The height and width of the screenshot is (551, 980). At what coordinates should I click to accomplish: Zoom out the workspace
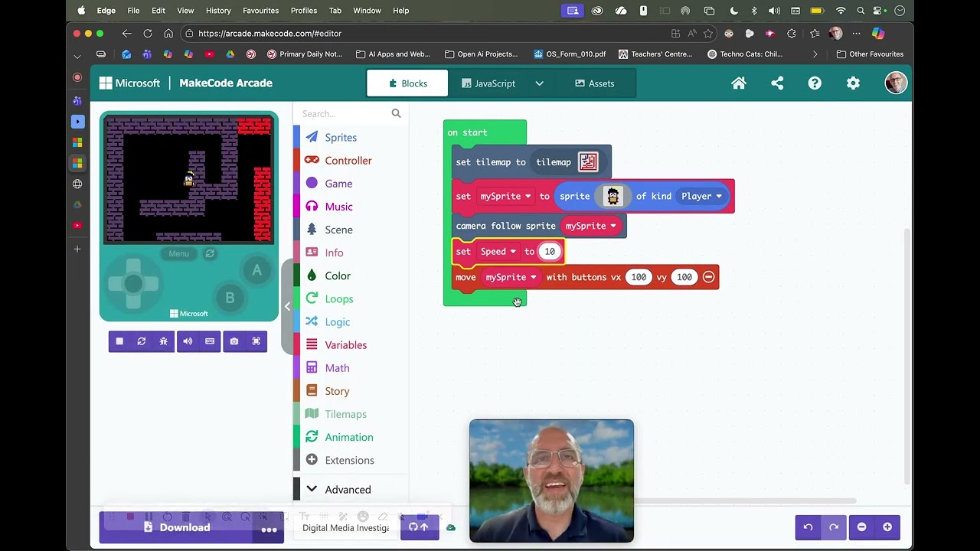coord(861,527)
